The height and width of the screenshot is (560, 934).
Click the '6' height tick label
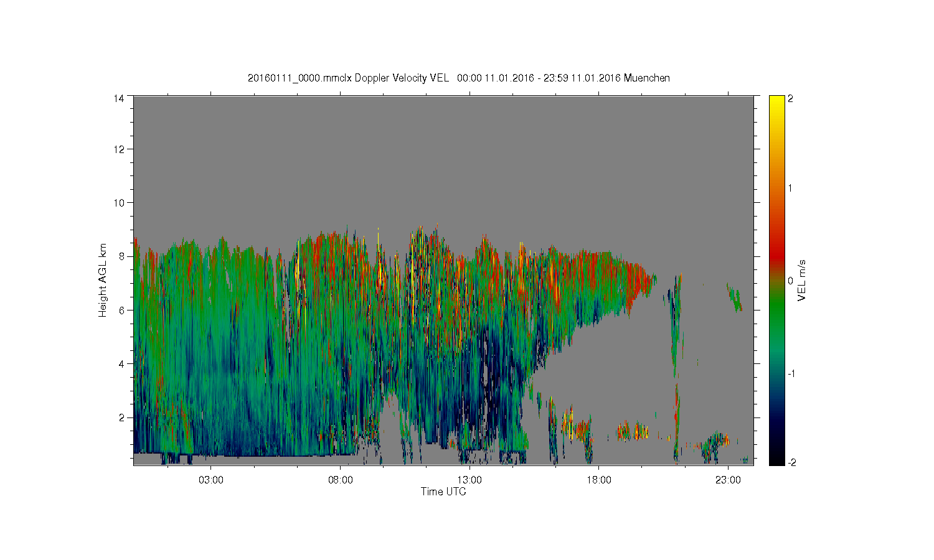point(121,310)
